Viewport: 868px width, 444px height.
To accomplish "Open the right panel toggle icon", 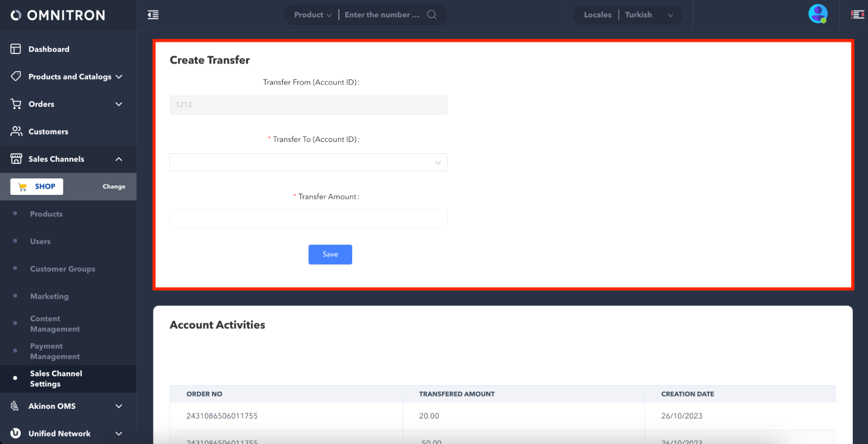I will 857,15.
